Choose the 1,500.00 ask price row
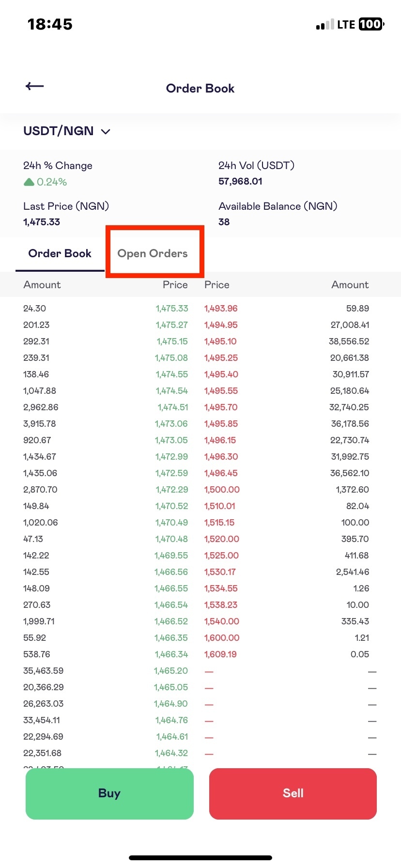The width and height of the screenshot is (401, 868). pyautogui.click(x=222, y=490)
